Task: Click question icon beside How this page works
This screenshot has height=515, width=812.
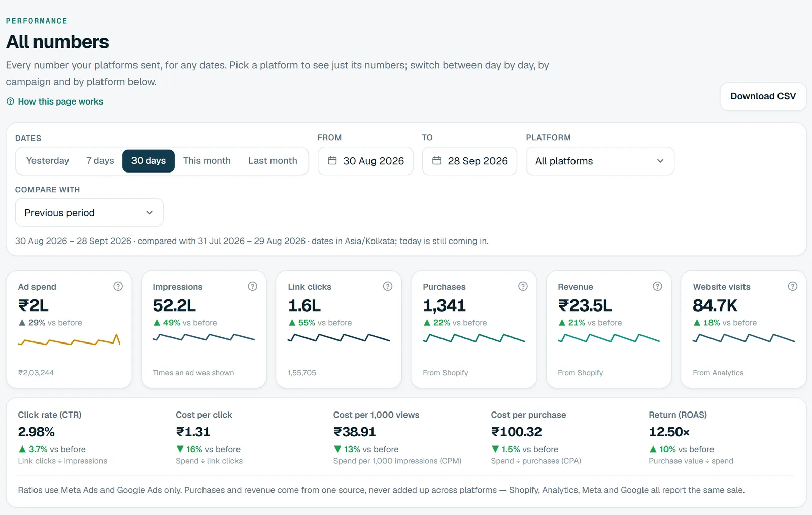Action: pyautogui.click(x=10, y=101)
